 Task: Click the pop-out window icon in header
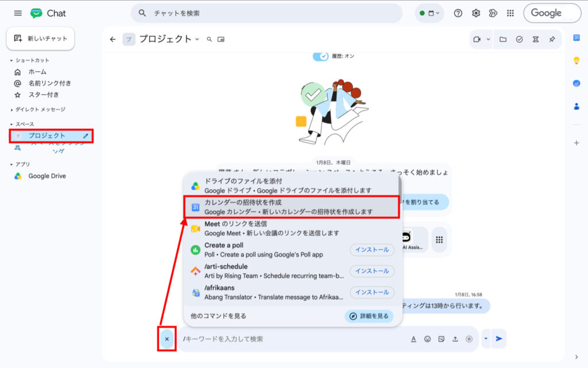(x=221, y=39)
